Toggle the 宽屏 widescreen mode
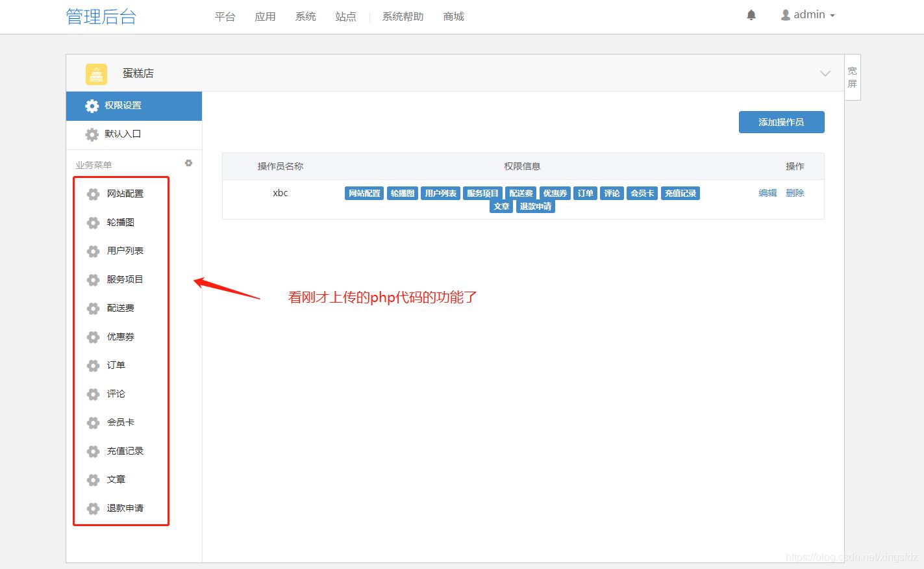This screenshot has width=924, height=569. 852,77
